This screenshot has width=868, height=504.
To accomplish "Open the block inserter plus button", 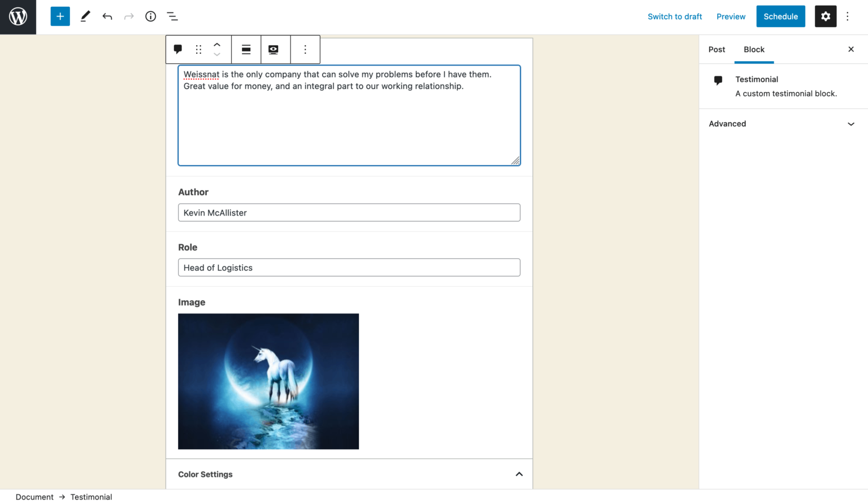I will [60, 16].
